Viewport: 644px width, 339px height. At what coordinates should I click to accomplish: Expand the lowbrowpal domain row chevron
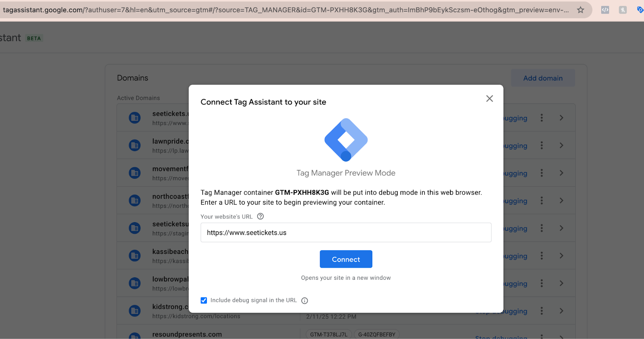pyautogui.click(x=561, y=283)
